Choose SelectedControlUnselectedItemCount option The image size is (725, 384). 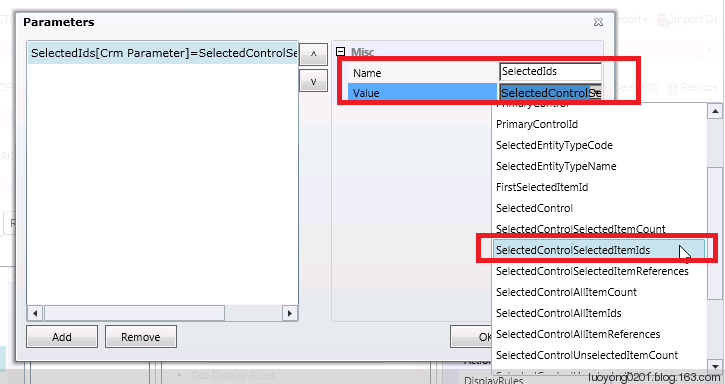coord(587,355)
